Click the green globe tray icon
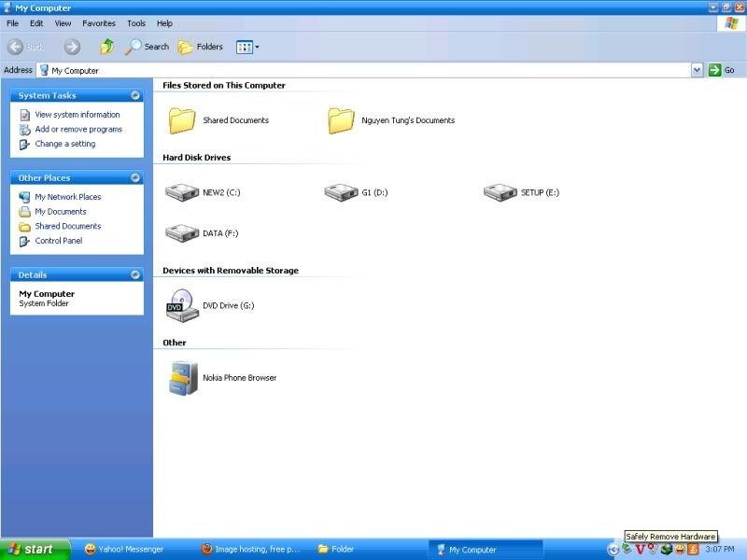The image size is (747, 560). click(667, 549)
